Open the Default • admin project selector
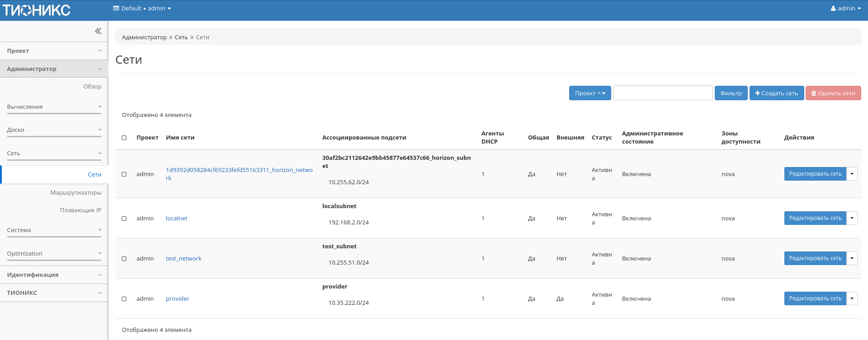This screenshot has width=868, height=340. click(x=142, y=9)
